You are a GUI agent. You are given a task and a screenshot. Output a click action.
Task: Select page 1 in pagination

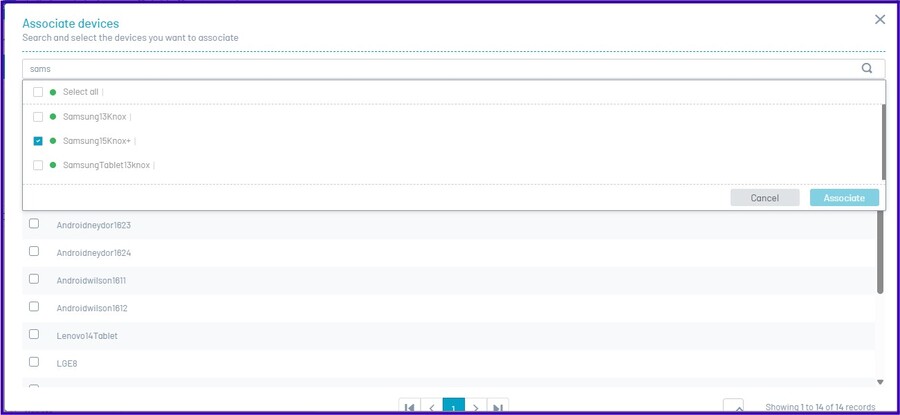(453, 407)
